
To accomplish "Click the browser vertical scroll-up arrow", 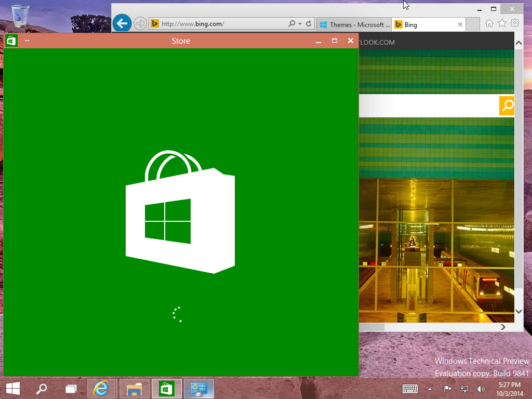I will pyautogui.click(x=518, y=43).
